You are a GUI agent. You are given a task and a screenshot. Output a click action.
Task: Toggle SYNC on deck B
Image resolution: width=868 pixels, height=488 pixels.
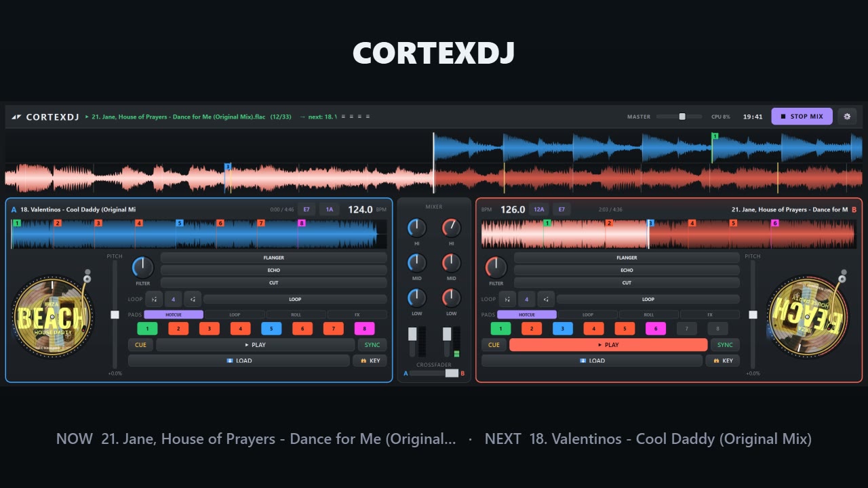(x=726, y=345)
